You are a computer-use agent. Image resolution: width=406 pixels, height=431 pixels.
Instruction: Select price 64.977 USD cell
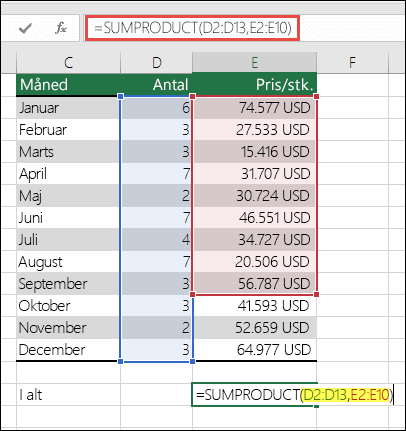[x=254, y=350]
